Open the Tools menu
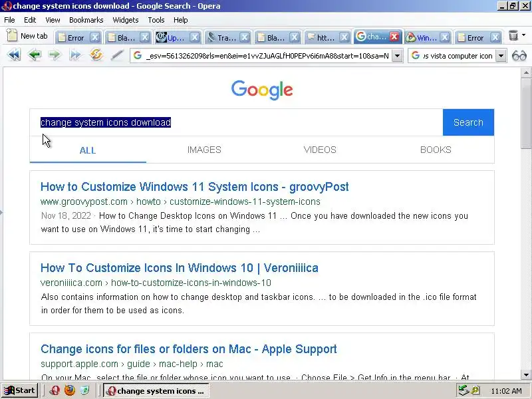Screen dimensions: 532x399 [156, 20]
